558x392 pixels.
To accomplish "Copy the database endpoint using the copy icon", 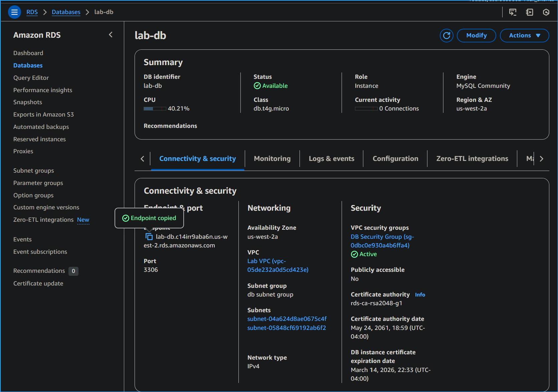I will 149,236.
